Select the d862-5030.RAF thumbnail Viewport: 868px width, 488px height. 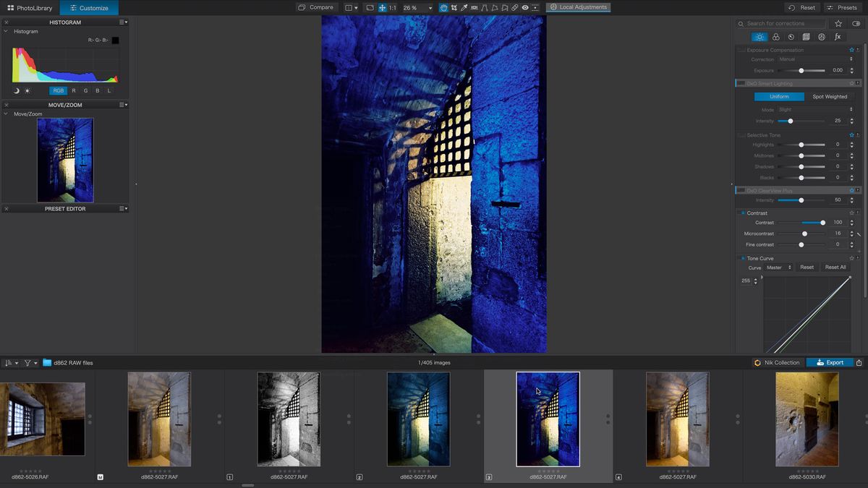pos(807,419)
